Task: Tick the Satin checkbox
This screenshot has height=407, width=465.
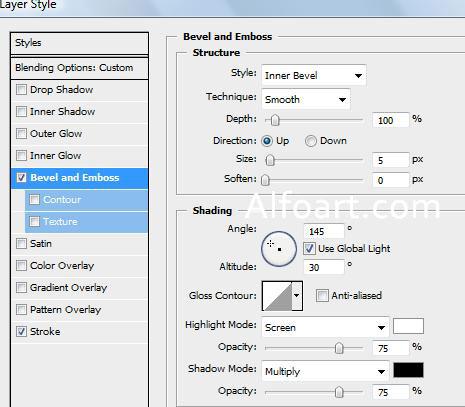Action: 21,244
